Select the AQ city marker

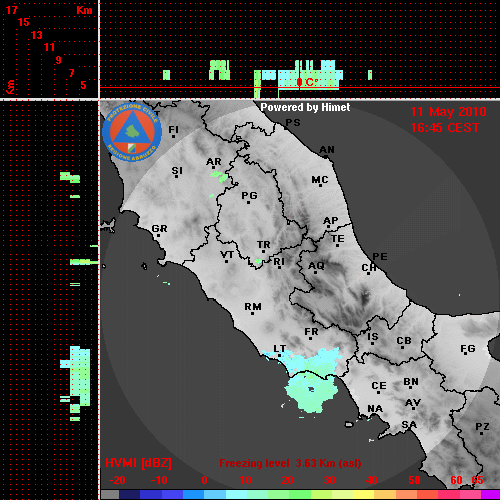coord(315,272)
